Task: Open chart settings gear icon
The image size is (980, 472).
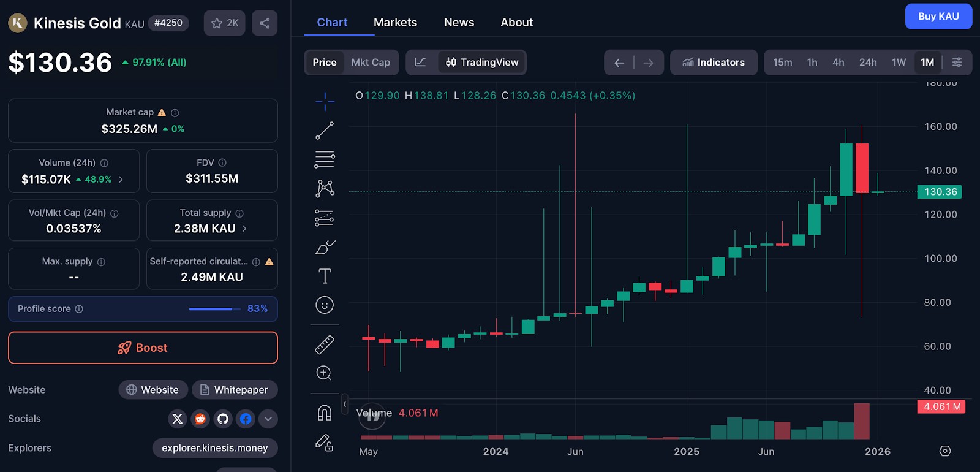Action: 945,451
